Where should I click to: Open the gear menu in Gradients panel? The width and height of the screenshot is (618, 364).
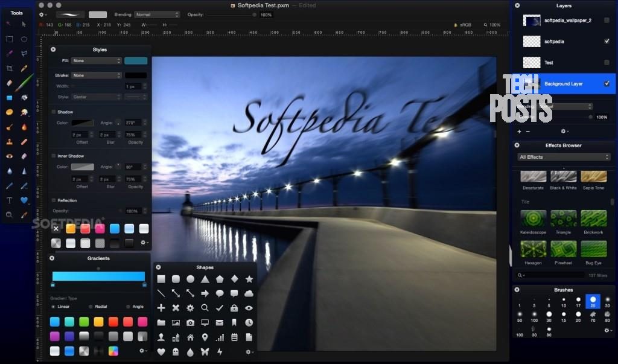point(142,350)
